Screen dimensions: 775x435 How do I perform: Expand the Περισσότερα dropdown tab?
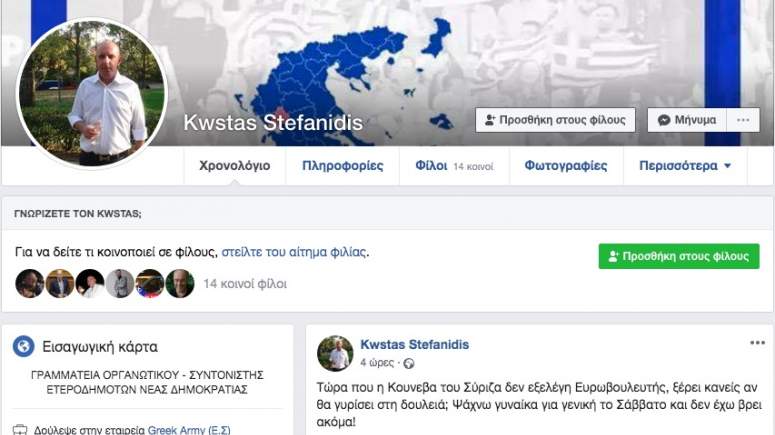click(685, 166)
